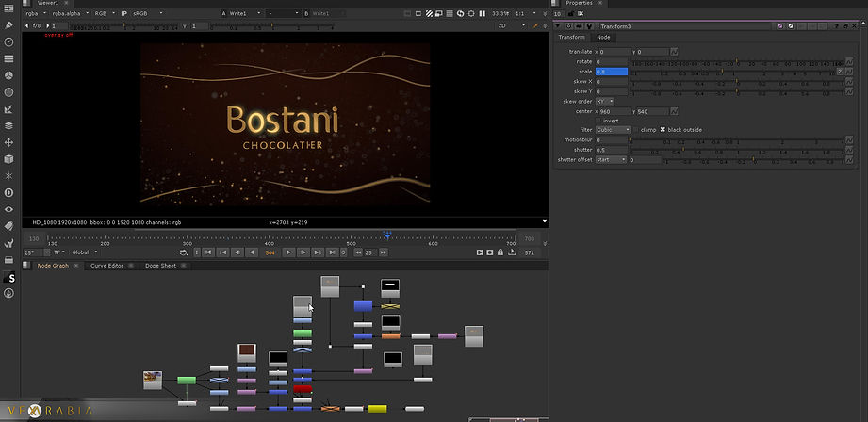The image size is (868, 422).
Task: Click the lock icon in playback bar
Action: [500, 252]
